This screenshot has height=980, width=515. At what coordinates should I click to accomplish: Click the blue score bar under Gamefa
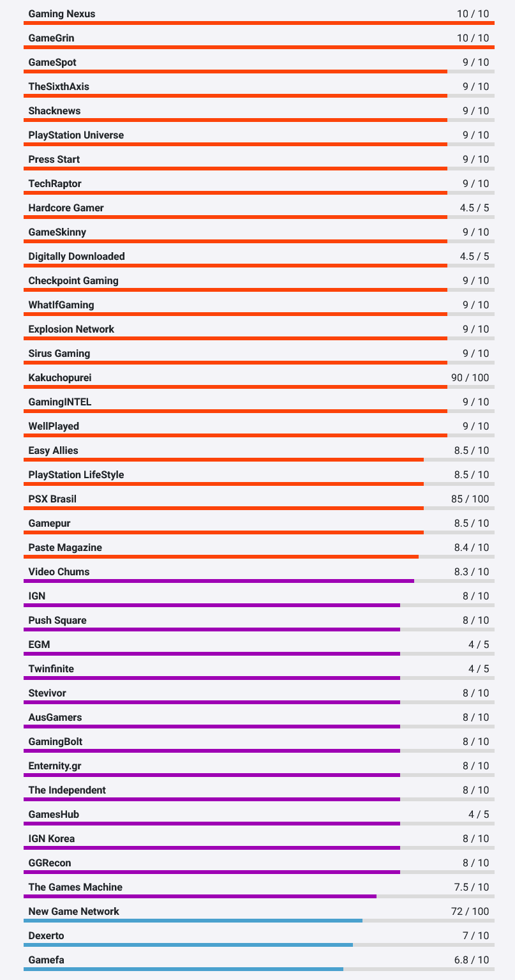[183, 969]
